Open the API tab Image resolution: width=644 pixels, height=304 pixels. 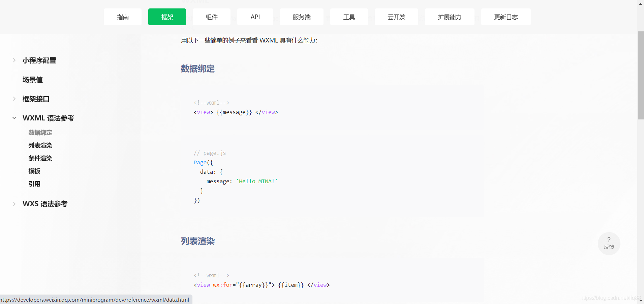(255, 17)
